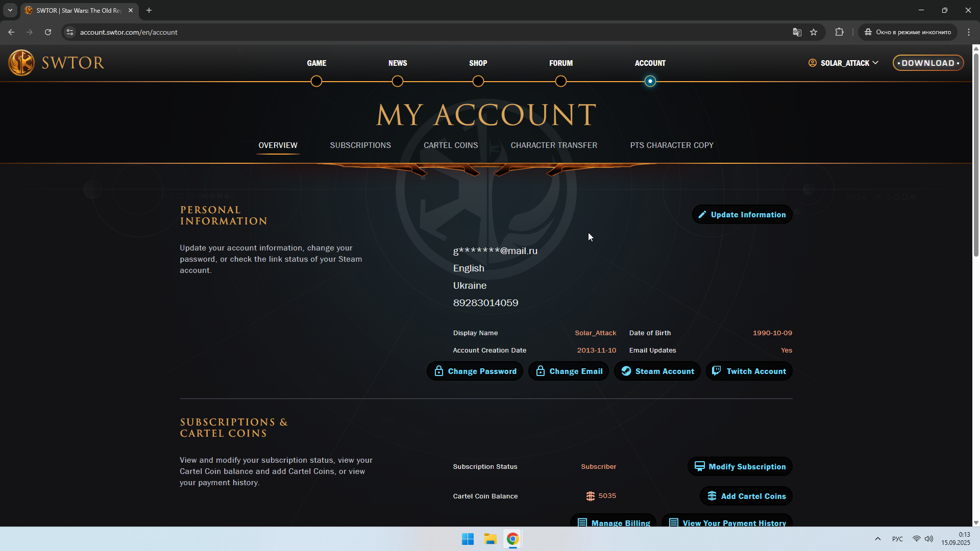
Task: Click the SWTOR logo emblem
Action: [21, 63]
